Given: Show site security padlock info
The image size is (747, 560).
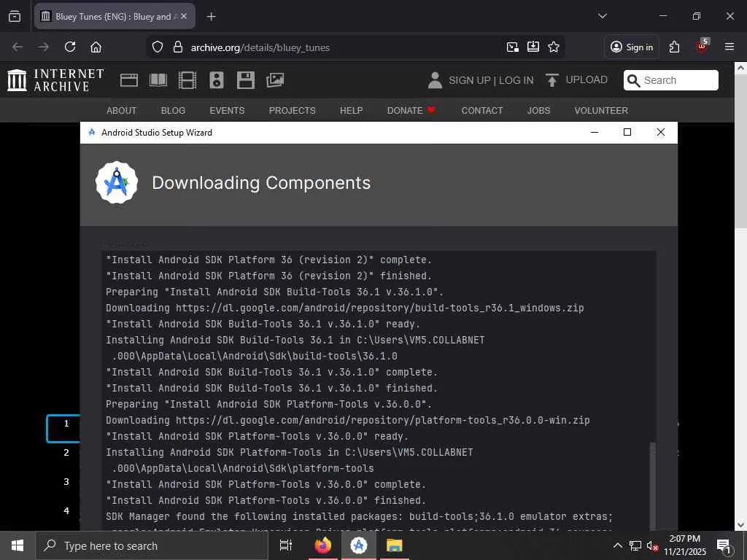Looking at the screenshot, I should 178,47.
